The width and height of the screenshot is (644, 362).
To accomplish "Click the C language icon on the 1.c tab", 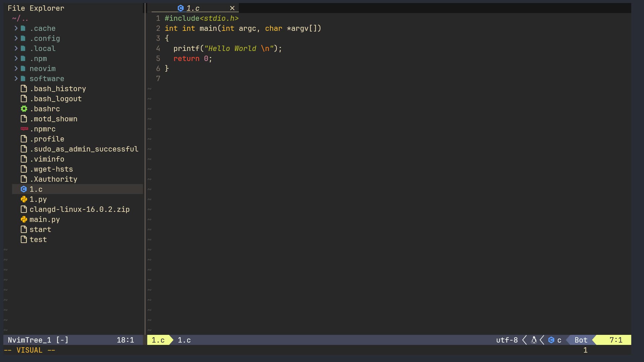I will point(181,8).
